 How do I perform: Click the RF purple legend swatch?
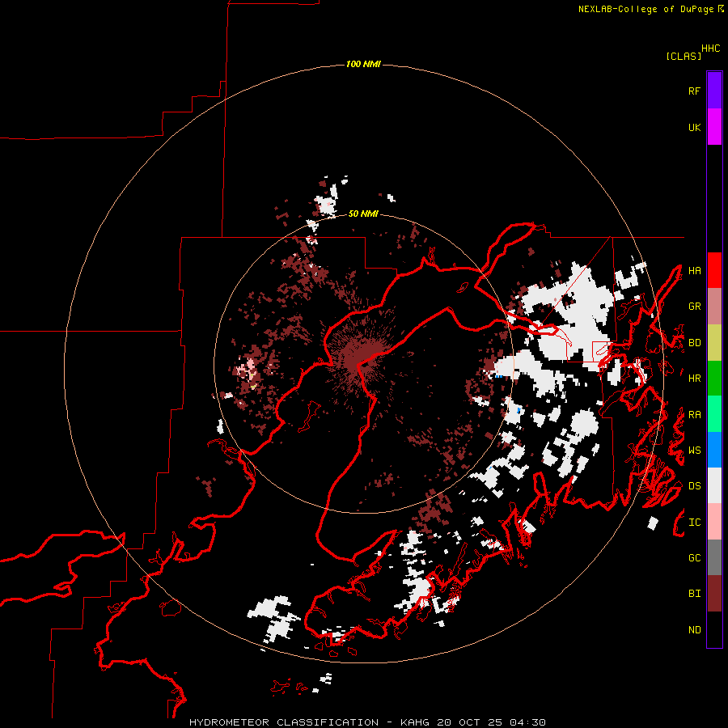tap(714, 91)
